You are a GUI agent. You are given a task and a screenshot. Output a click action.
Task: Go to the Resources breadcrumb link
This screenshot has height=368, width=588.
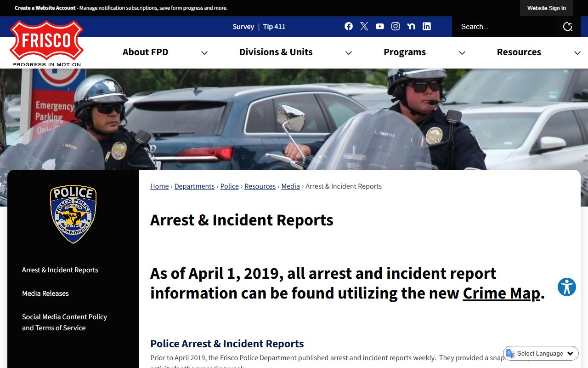point(260,186)
